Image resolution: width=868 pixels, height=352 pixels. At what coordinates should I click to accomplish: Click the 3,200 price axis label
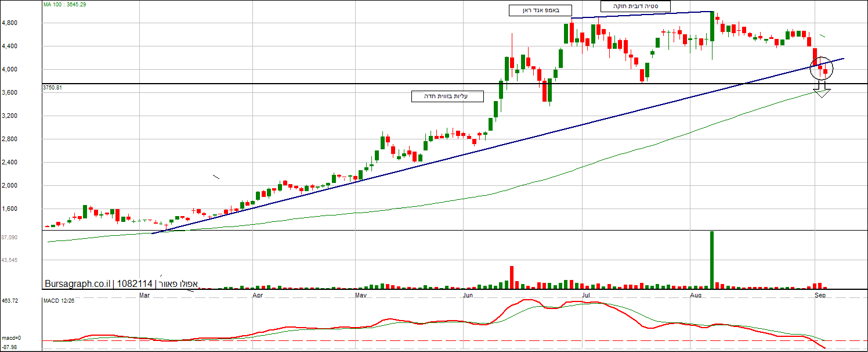10,116
